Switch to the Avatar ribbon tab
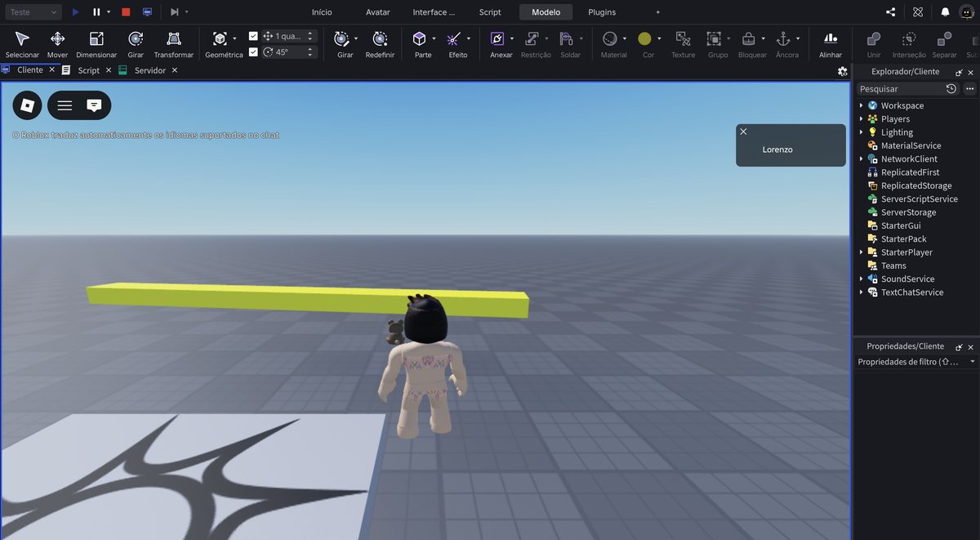The image size is (980, 540). [x=377, y=12]
